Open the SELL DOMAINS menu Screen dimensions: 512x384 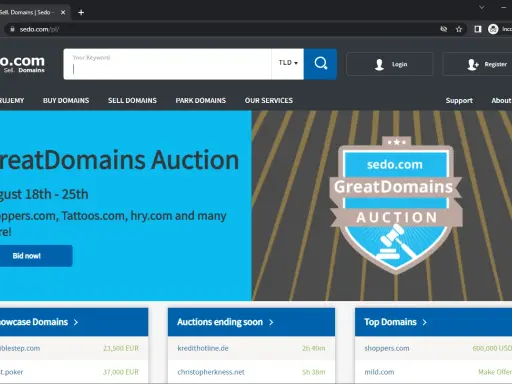click(x=132, y=100)
